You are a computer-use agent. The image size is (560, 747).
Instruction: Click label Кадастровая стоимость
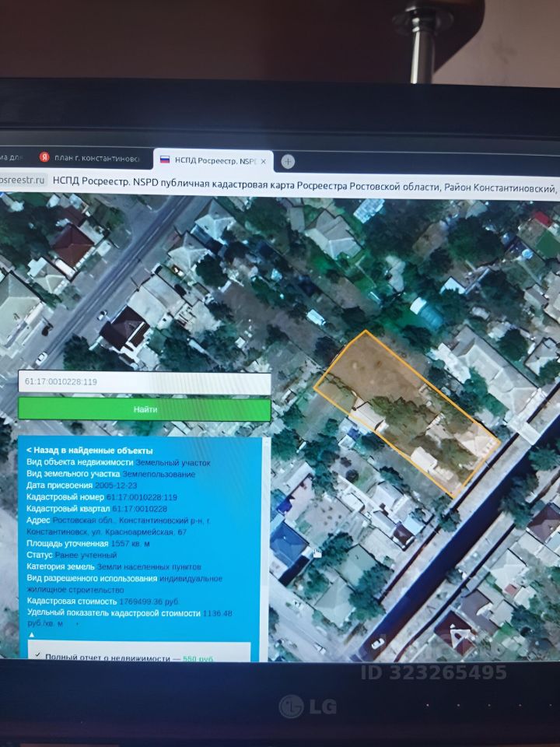72,601
